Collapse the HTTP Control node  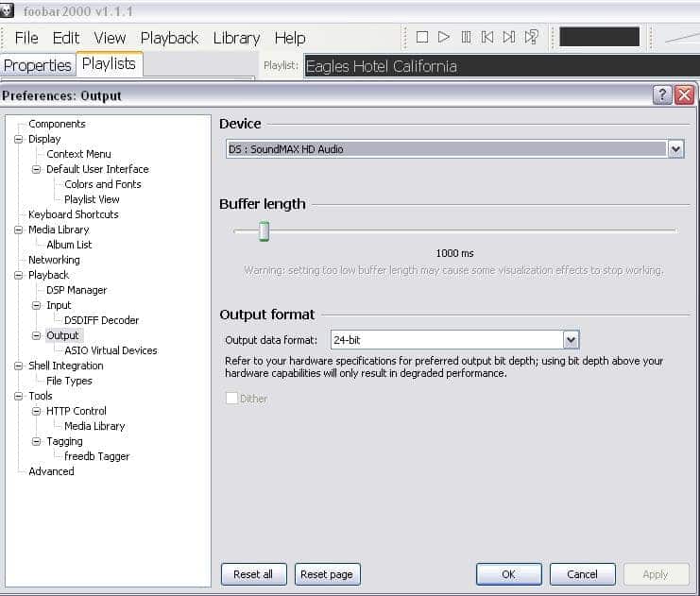(x=36, y=411)
